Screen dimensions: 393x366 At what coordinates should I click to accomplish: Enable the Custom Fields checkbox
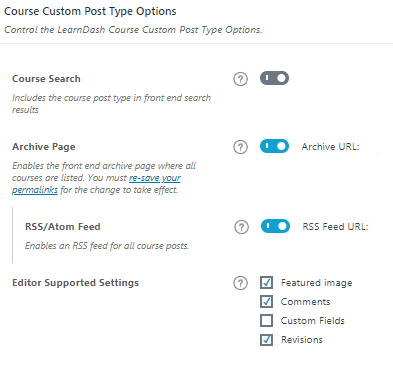tap(266, 320)
